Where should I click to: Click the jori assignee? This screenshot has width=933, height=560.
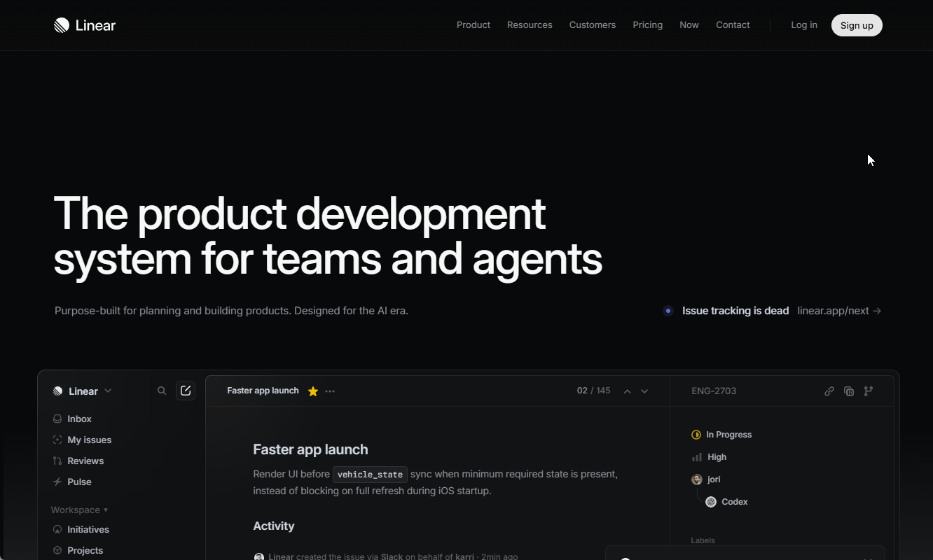click(x=706, y=479)
